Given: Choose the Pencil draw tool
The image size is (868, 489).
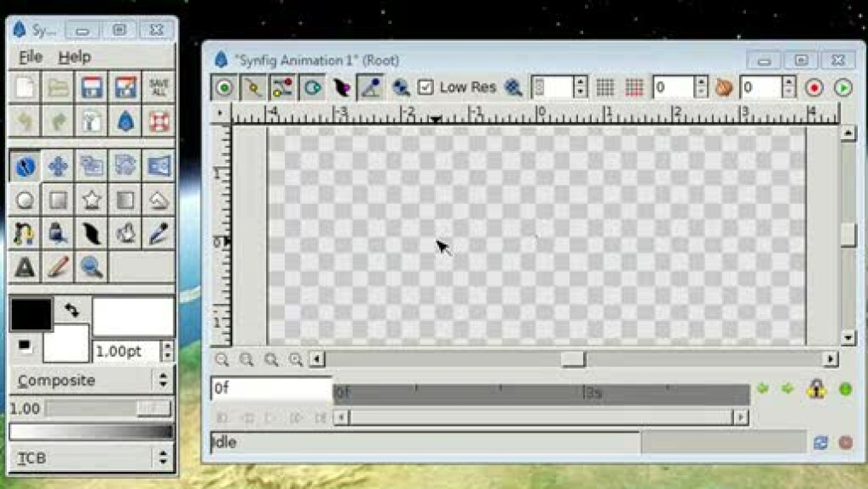Looking at the screenshot, I should click(x=58, y=267).
